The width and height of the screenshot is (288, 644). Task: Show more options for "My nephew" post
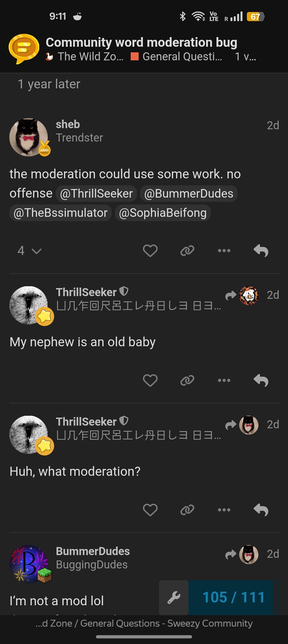click(224, 380)
